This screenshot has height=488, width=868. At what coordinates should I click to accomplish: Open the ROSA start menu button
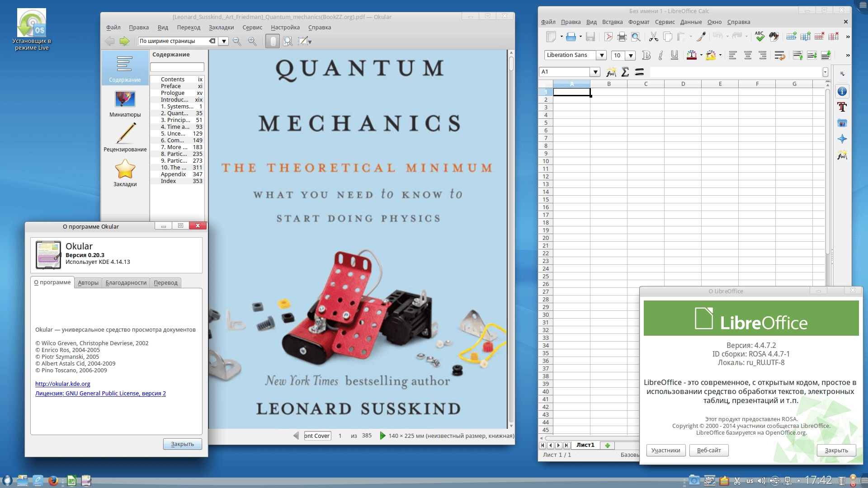(x=7, y=480)
